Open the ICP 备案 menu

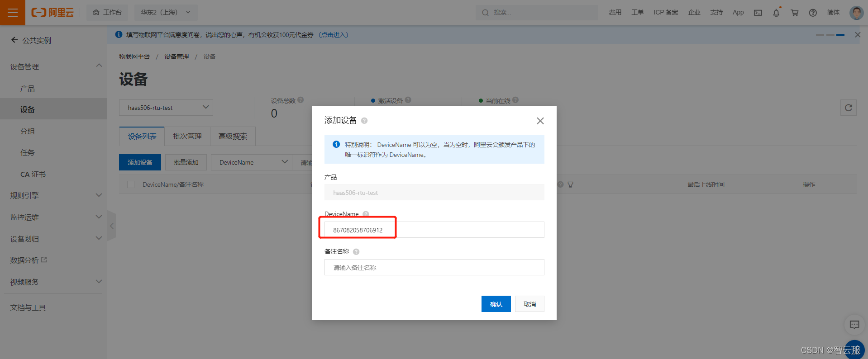pos(666,13)
